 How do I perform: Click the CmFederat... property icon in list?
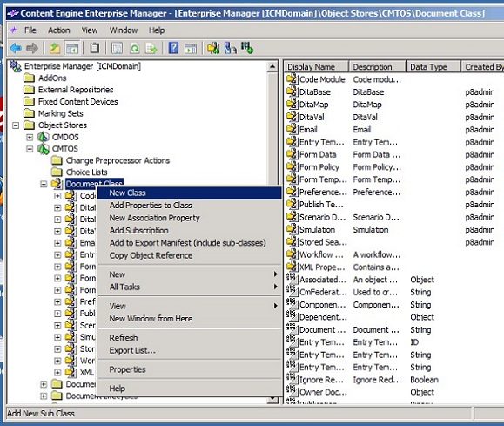tap(292, 291)
